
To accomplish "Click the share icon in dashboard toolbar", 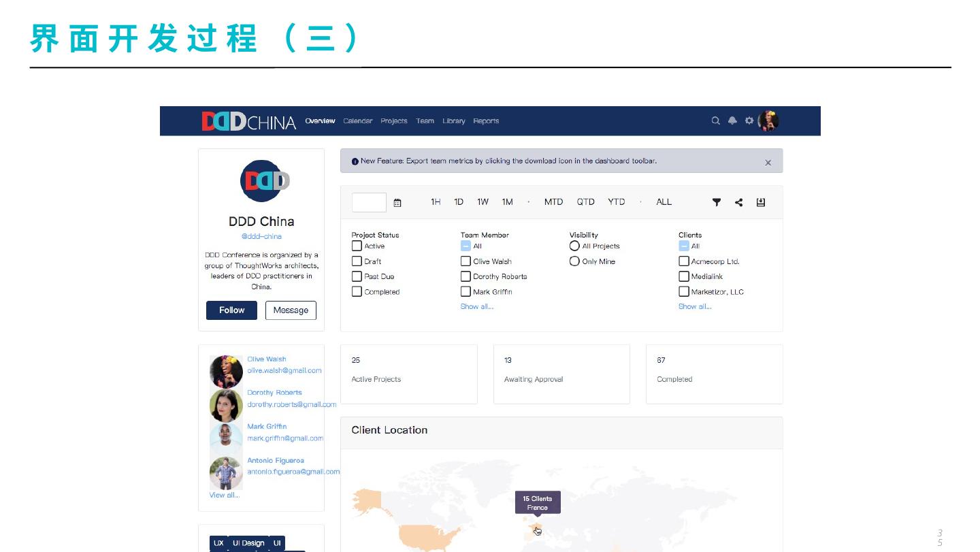I will click(739, 202).
